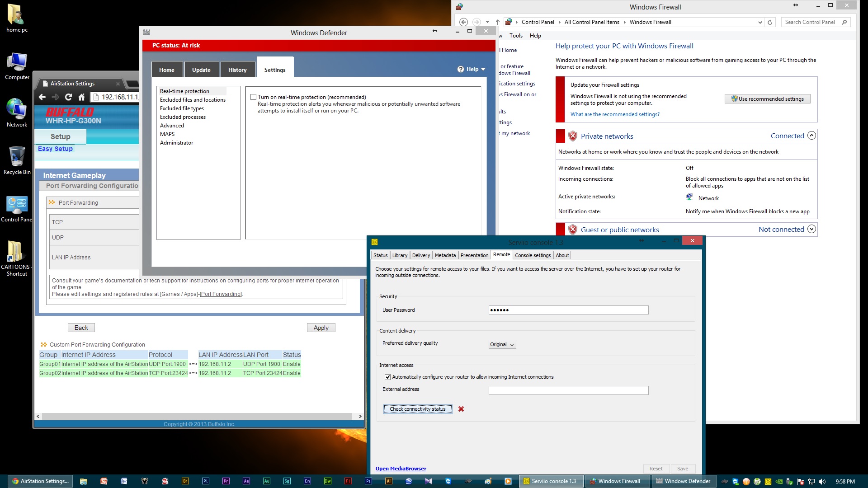Open the Action Center flag tray icon

click(801, 482)
